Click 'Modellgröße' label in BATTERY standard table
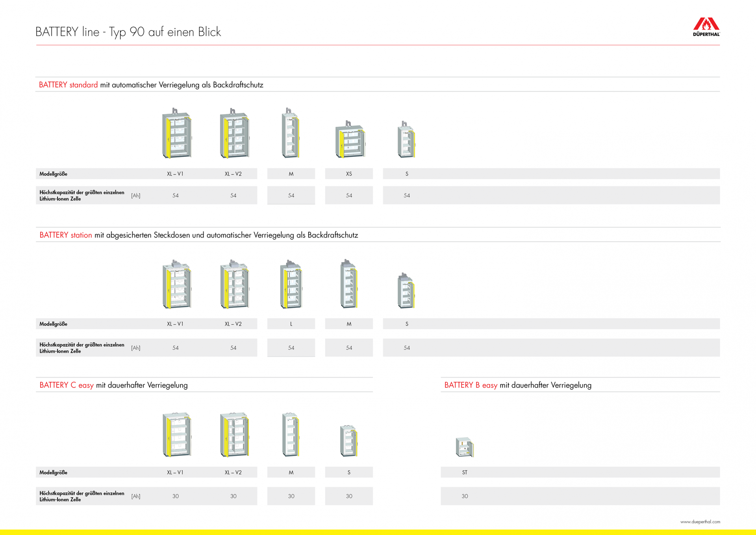This screenshot has width=756, height=535. tap(53, 174)
